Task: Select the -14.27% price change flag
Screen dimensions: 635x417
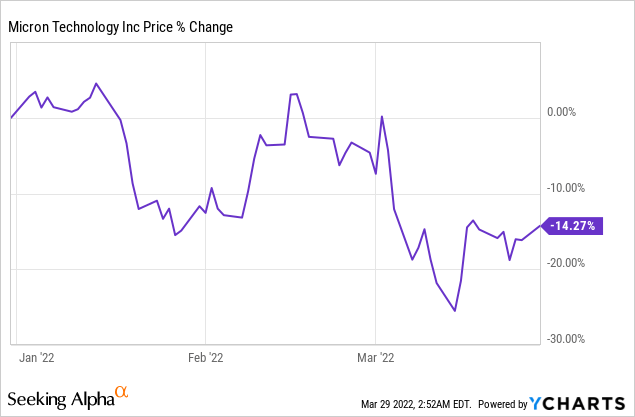Action: pos(572,226)
